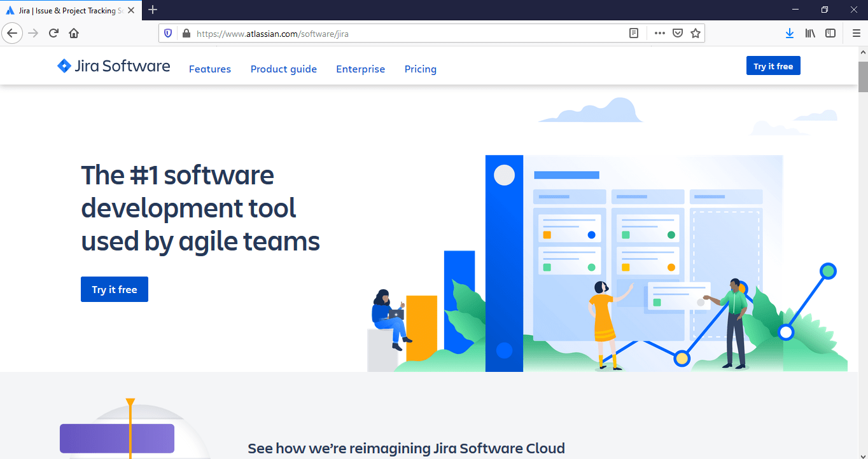
Task: Close the Firefox window
Action: (854, 10)
